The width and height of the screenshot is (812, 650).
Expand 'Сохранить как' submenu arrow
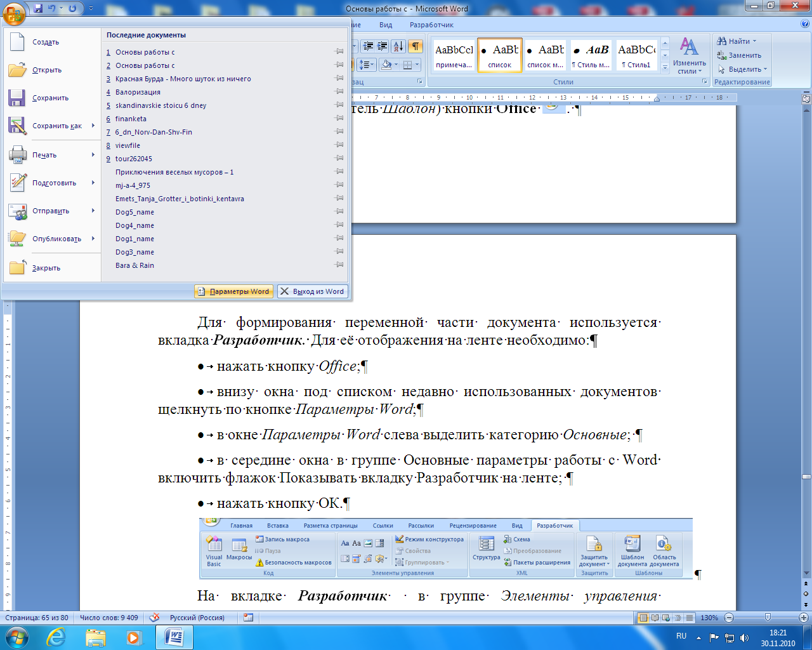click(93, 126)
